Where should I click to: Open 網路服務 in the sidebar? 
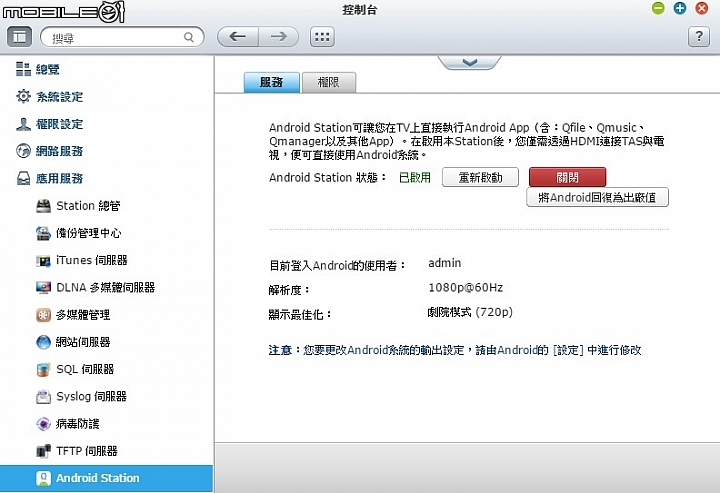59,151
